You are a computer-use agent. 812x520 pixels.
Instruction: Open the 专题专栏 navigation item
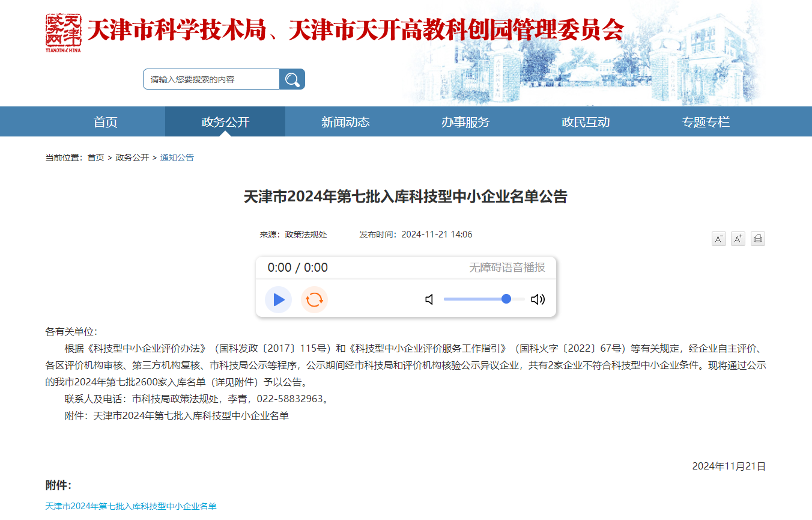tap(706, 122)
